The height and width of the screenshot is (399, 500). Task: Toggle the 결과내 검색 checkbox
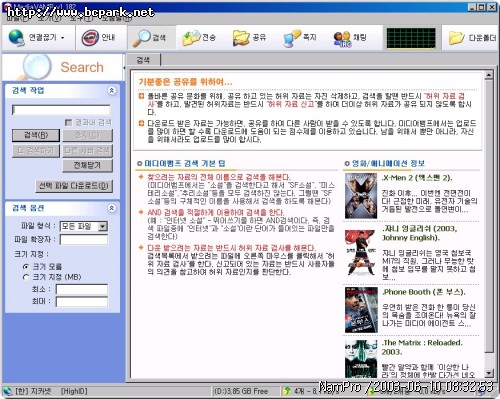point(68,123)
